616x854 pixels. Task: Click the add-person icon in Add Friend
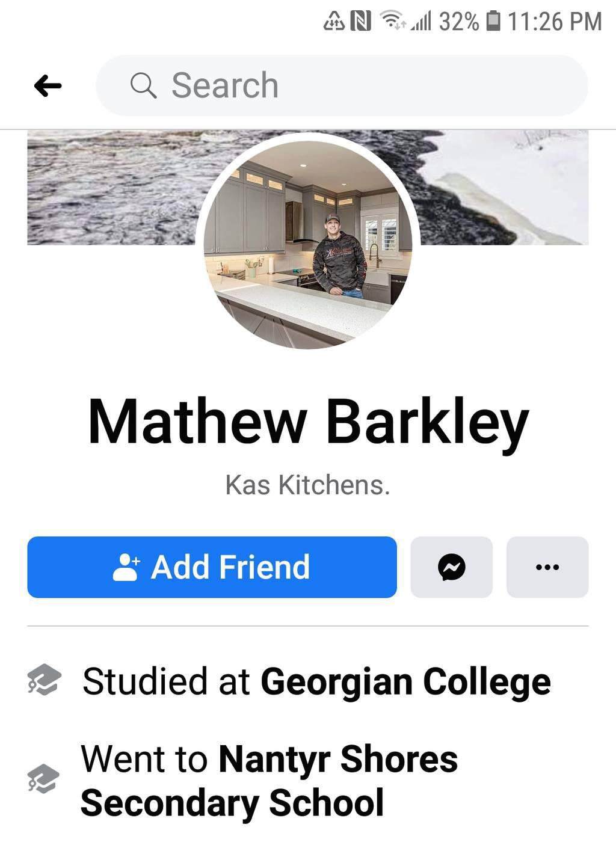126,567
